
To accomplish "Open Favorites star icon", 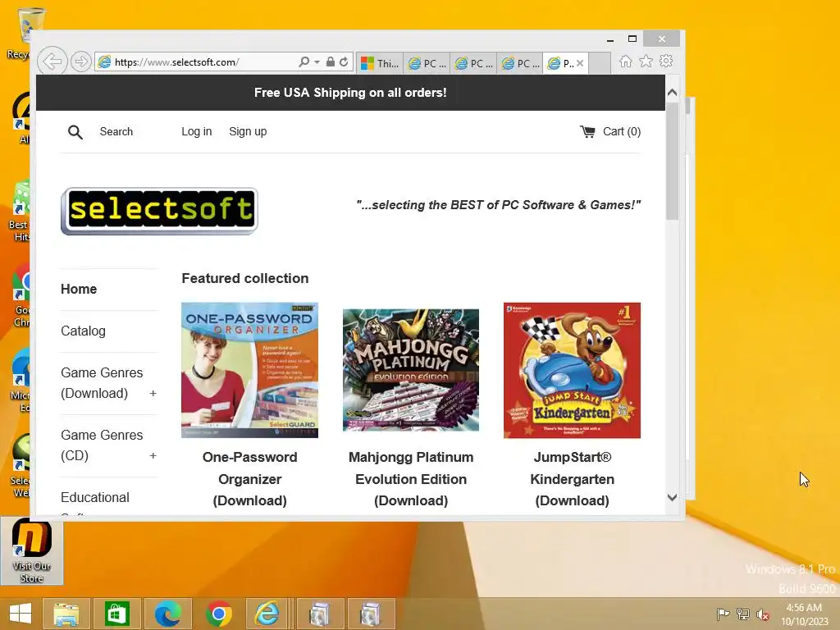I will (x=646, y=61).
